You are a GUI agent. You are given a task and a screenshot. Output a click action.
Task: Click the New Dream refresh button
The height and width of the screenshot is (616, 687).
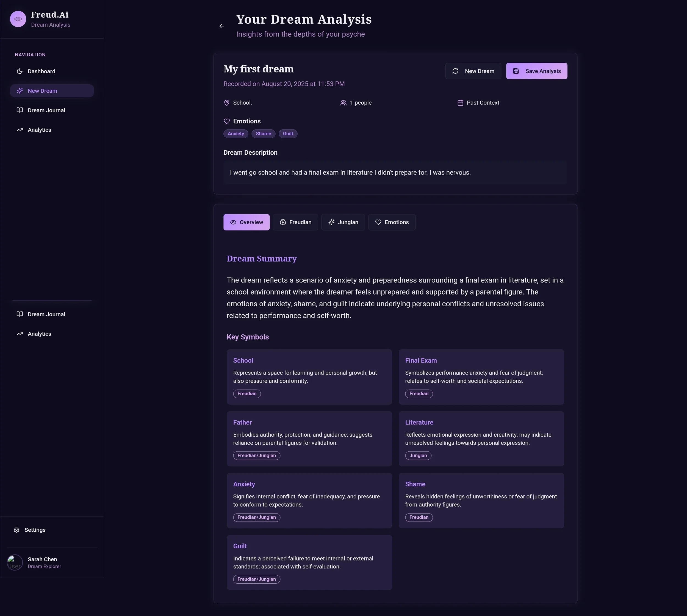point(473,71)
